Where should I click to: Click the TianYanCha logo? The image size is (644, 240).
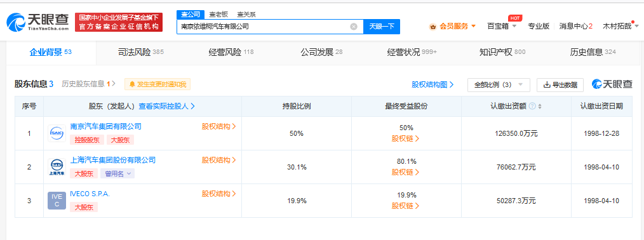pos(37,22)
